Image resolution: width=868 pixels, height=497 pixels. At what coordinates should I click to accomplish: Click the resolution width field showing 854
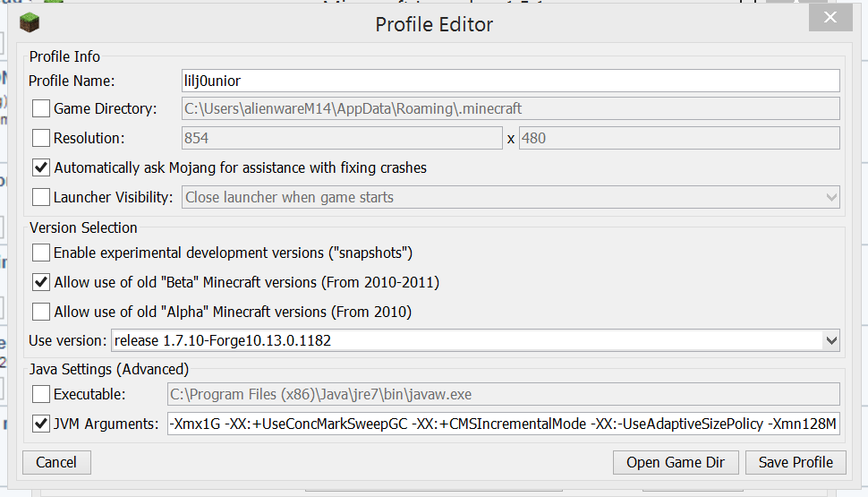point(341,138)
